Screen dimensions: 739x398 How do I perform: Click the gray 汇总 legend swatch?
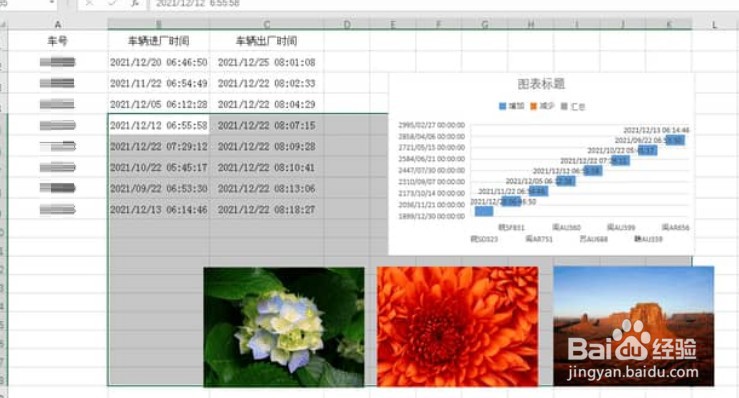[564, 107]
